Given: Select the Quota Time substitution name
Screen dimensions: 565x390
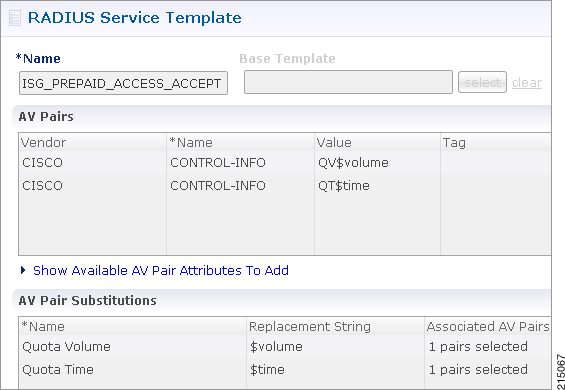Looking at the screenshot, I should [133, 369].
